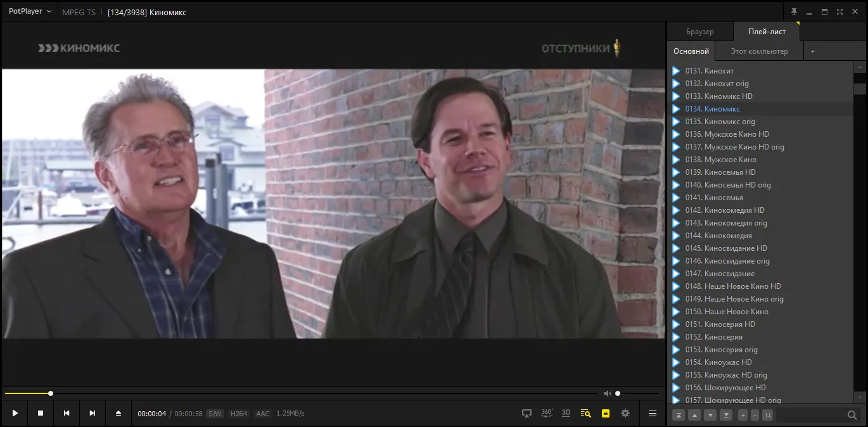Image resolution: width=868 pixels, height=427 pixels.
Task: Move selected item to top of playlist
Action: click(679, 415)
